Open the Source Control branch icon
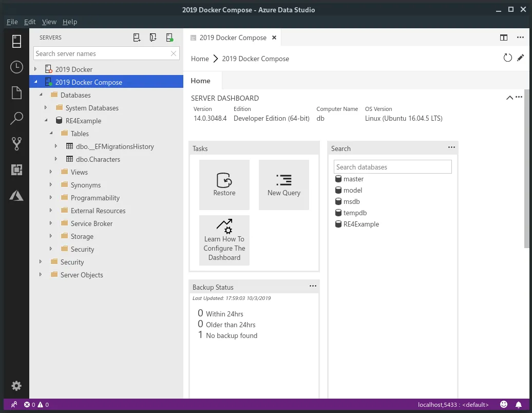532x413 pixels. pyautogui.click(x=16, y=144)
